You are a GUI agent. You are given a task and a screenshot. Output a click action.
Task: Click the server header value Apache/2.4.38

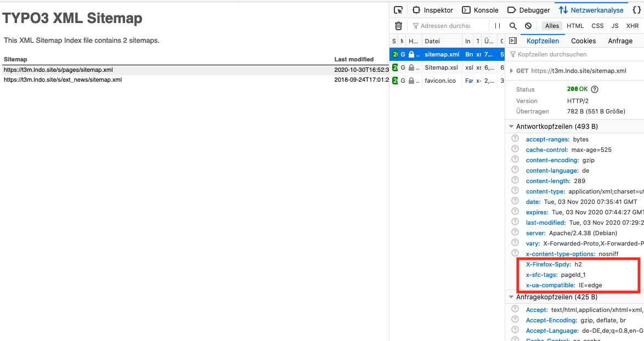583,233
